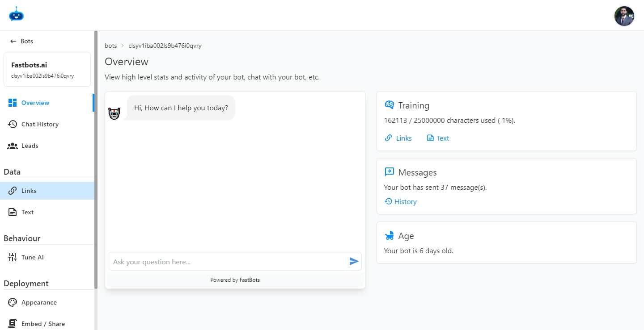Click the Messages arrow icon

click(x=389, y=172)
